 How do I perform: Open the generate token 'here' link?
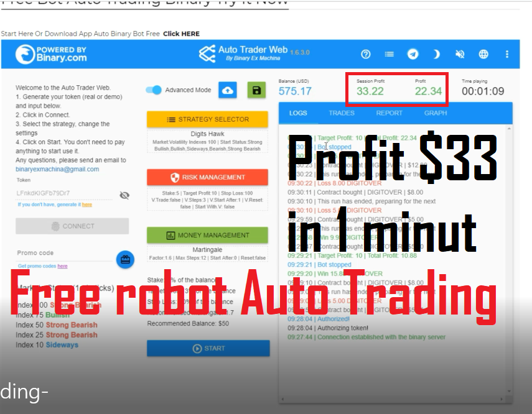click(x=87, y=205)
